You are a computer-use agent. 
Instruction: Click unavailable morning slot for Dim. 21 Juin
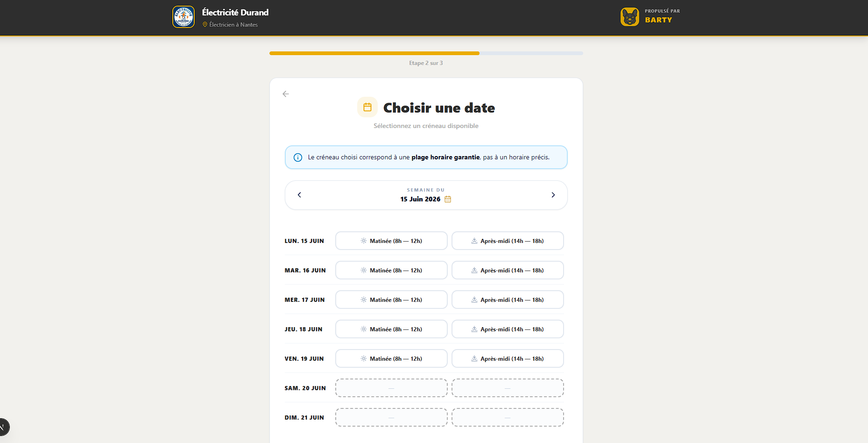[391, 417]
